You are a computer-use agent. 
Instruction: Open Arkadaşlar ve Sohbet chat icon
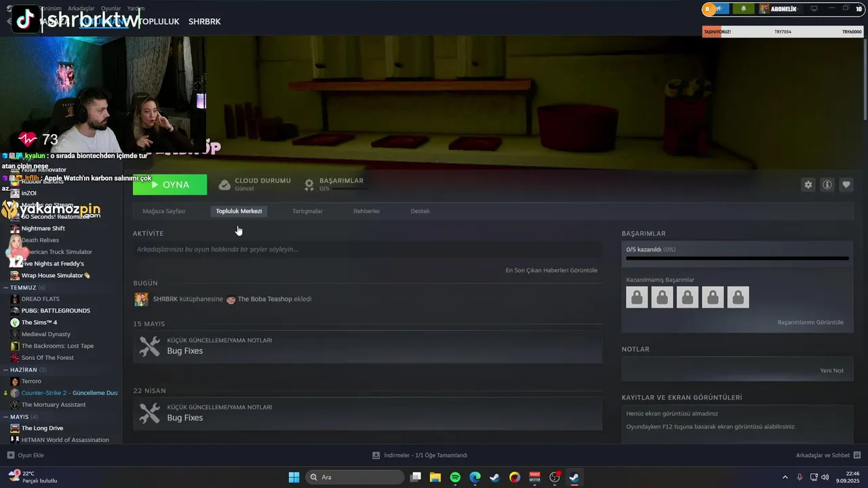point(856,455)
